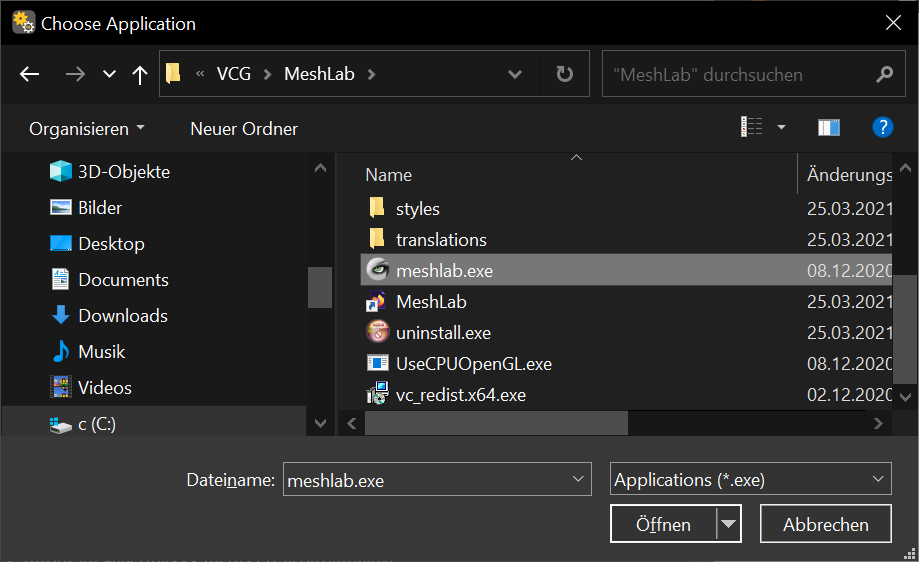
Task: Open the Dateiname history dropdown
Action: [578, 479]
